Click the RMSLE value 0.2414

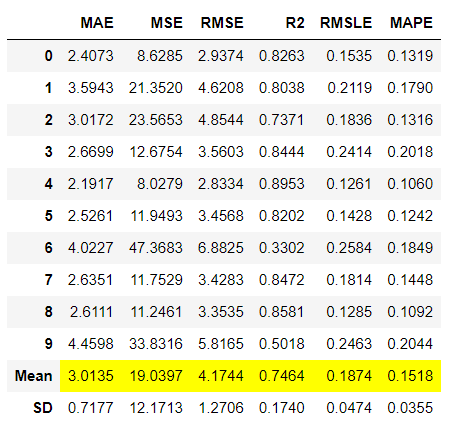(349, 152)
